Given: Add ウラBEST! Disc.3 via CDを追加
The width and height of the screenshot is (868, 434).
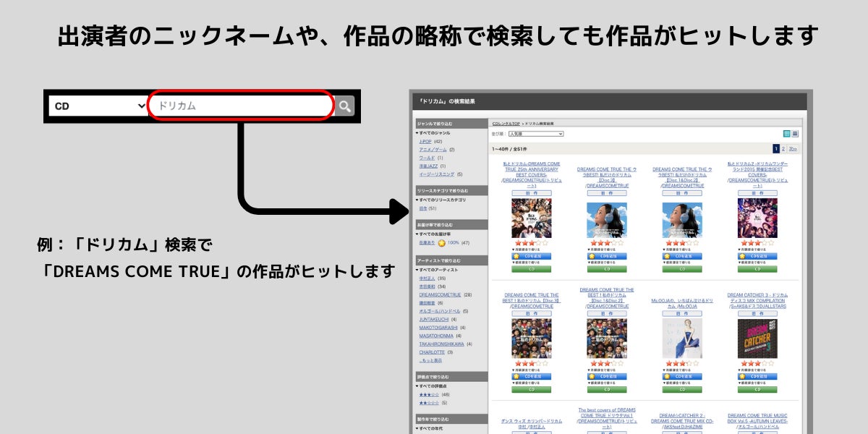Looking at the screenshot, I should click(607, 256).
